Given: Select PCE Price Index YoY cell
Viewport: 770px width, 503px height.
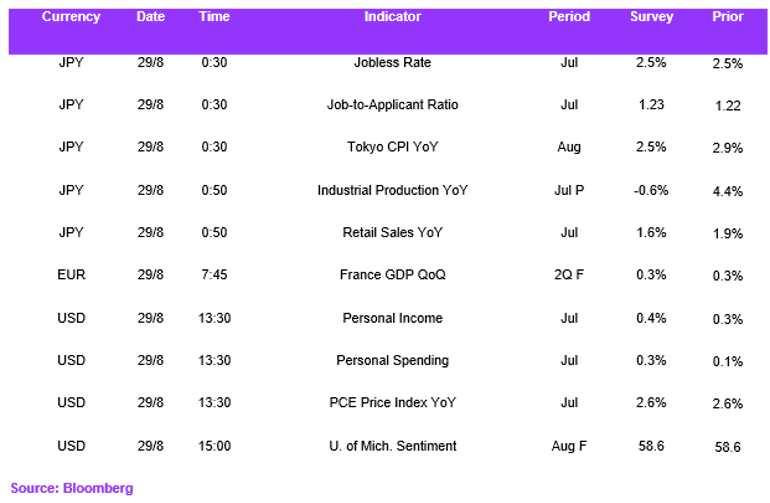Looking at the screenshot, I should [392, 403].
